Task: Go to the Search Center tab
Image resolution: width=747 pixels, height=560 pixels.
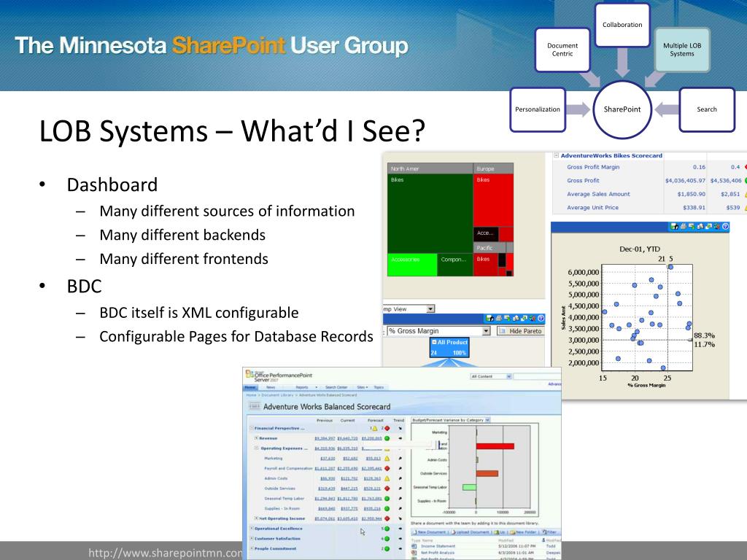Action: click(336, 387)
